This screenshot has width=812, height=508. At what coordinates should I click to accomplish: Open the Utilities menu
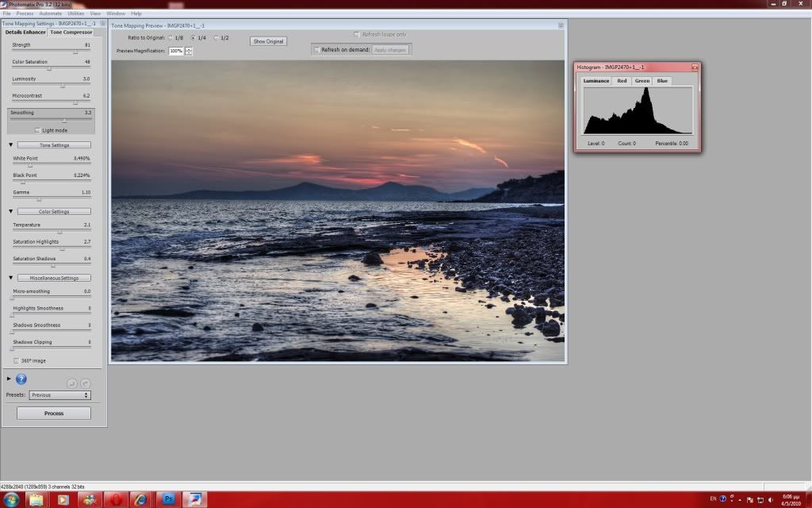[x=75, y=13]
